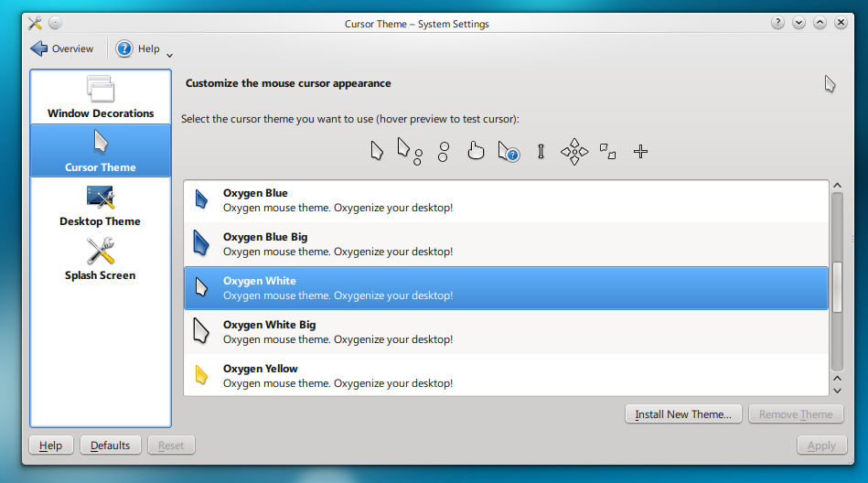Click the scrollbar bottom down arrow
The image size is (868, 483).
tap(837, 391)
